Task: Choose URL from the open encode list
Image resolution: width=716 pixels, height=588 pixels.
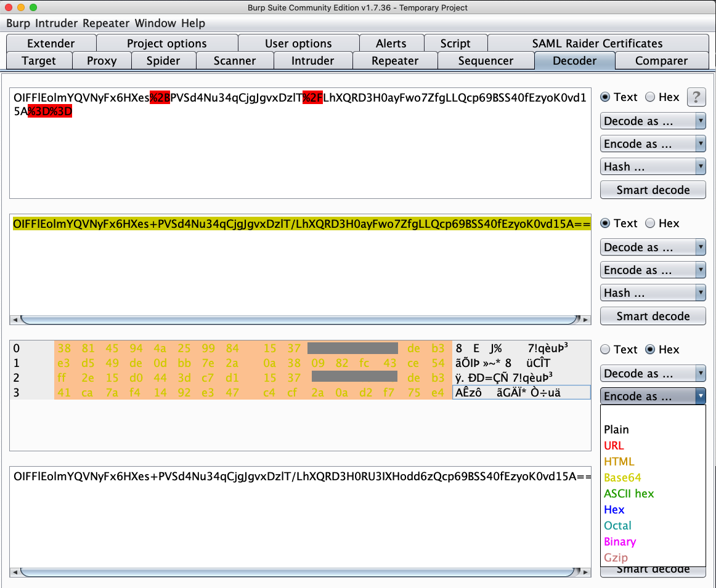Action: pos(614,446)
